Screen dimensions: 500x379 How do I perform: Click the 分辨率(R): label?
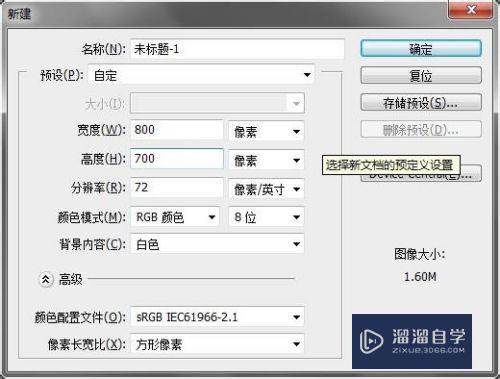99,188
